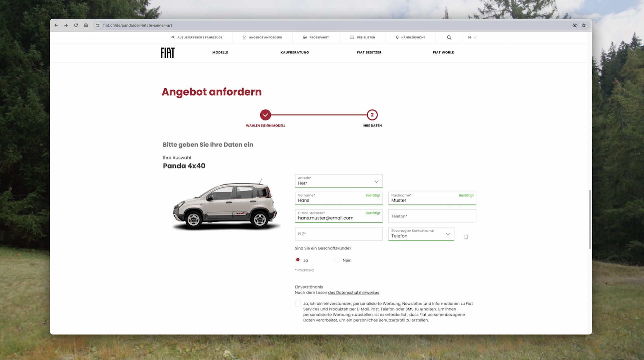Viewport: 644px width, 360px height.
Task: Click the PLZ input field
Action: [x=338, y=234]
